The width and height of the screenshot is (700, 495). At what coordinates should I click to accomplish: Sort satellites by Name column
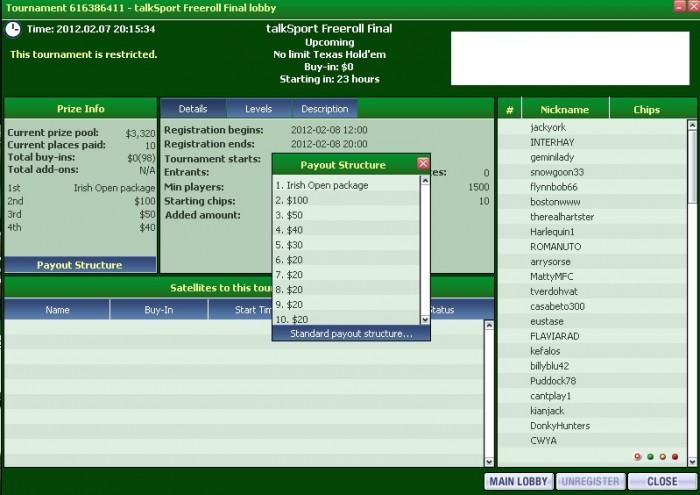(x=57, y=310)
